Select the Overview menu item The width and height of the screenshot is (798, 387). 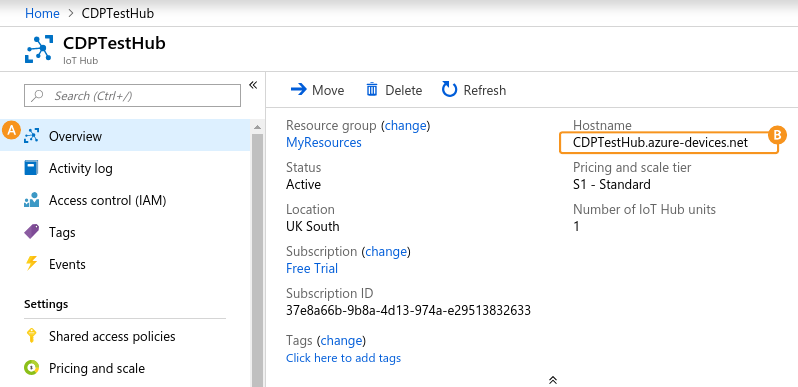pos(125,136)
